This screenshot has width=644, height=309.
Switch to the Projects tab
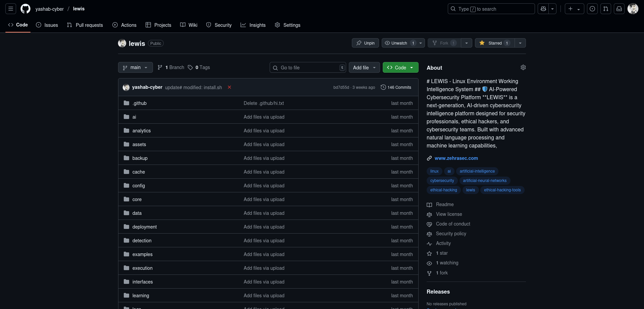tap(158, 25)
